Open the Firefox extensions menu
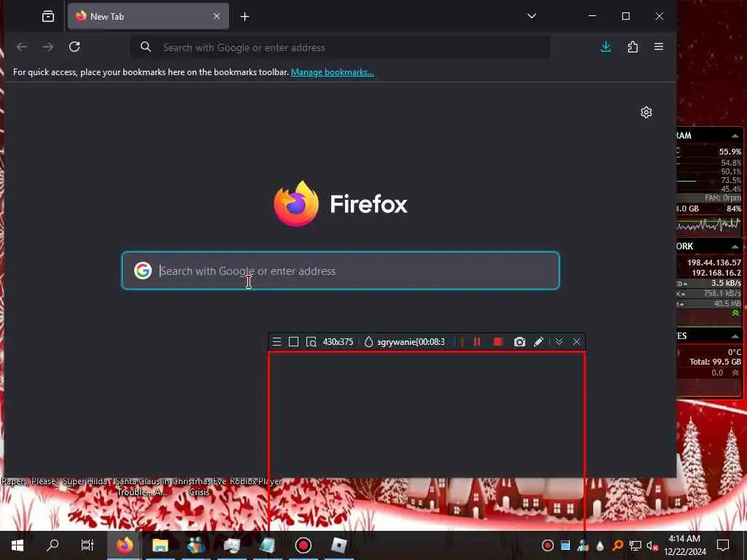747x560 pixels. coord(632,47)
